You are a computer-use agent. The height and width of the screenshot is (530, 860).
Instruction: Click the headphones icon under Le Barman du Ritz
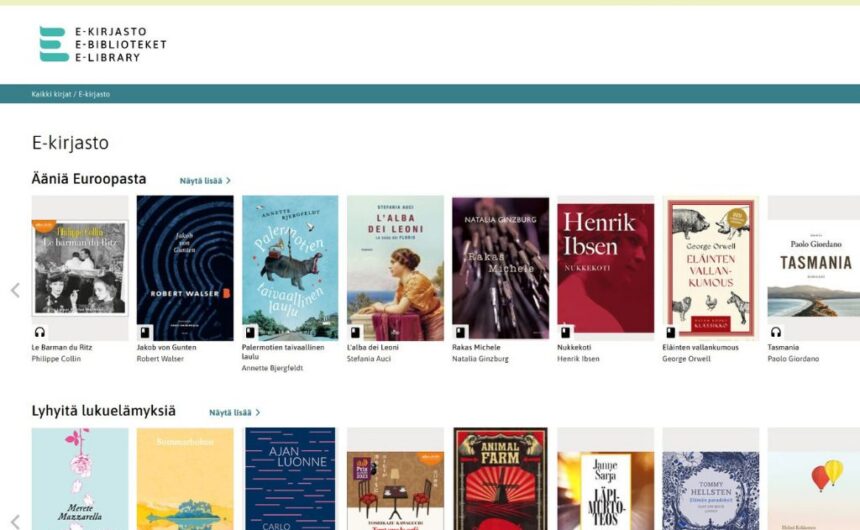(39, 332)
